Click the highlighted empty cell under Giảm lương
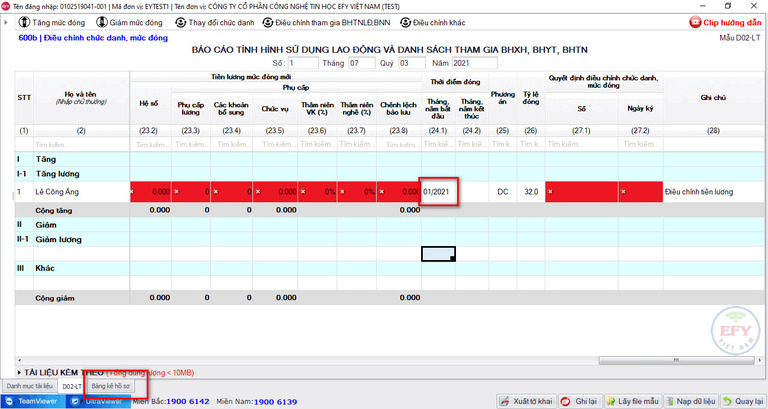 [x=438, y=254]
